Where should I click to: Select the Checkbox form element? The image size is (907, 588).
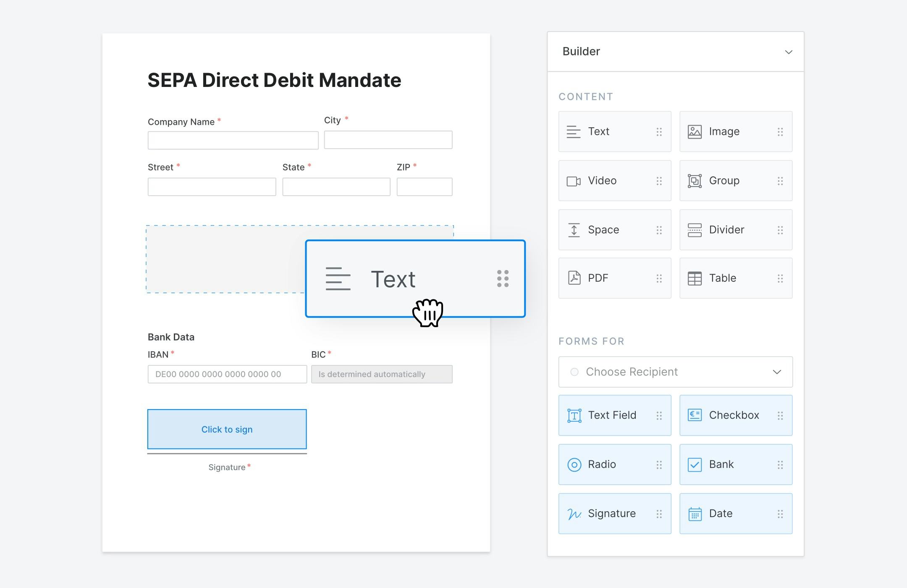(x=695, y=415)
